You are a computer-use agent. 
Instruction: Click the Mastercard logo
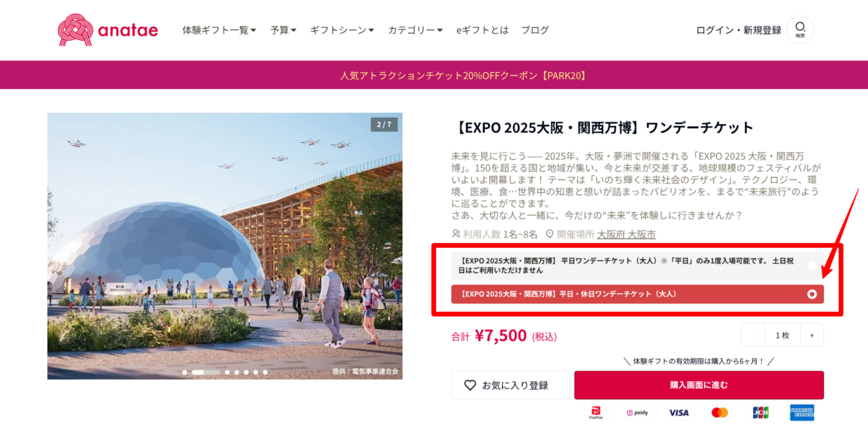click(720, 413)
